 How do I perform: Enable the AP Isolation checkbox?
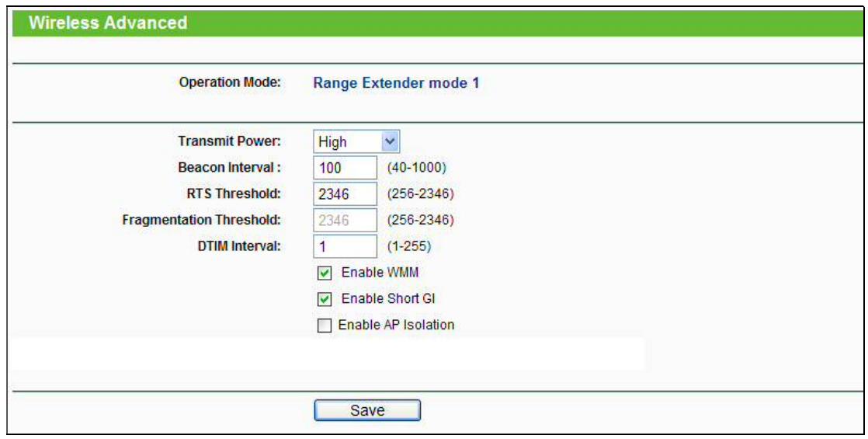click(x=324, y=326)
